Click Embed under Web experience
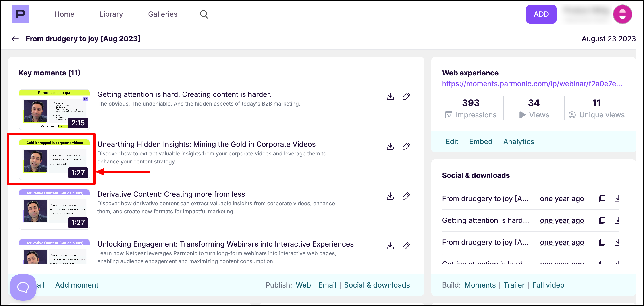 pyautogui.click(x=480, y=141)
